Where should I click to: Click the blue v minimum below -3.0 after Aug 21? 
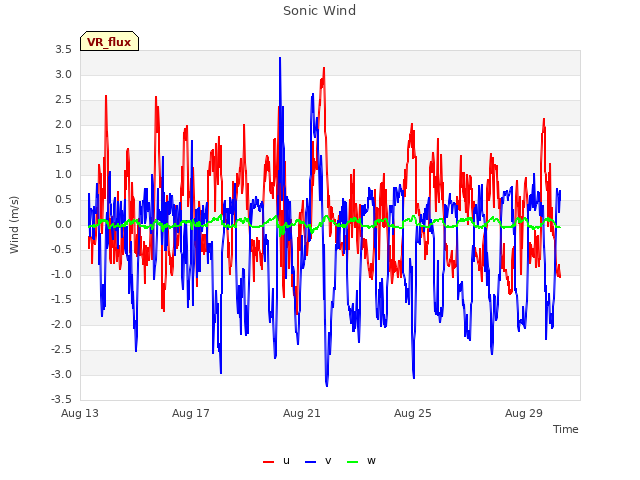[x=327, y=385]
